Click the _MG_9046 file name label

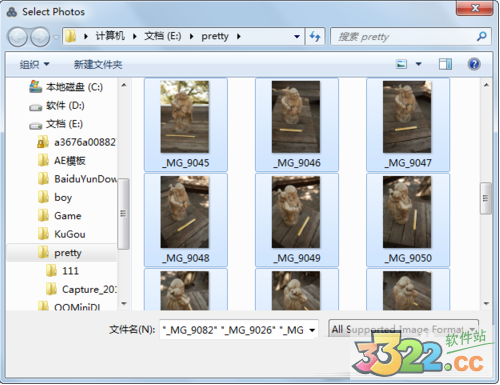tap(297, 163)
